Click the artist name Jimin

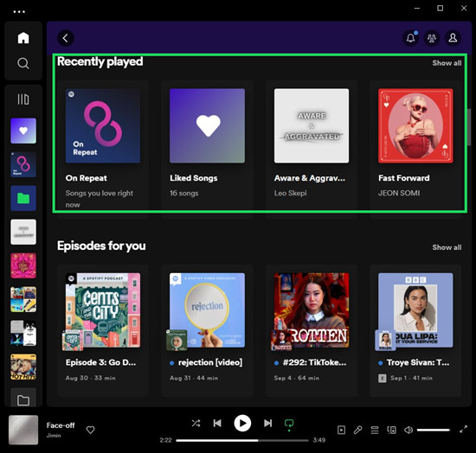54,436
